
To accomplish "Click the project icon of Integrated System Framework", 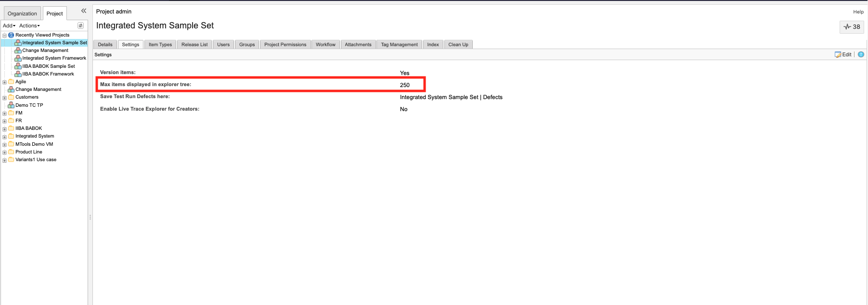I will click(x=18, y=58).
